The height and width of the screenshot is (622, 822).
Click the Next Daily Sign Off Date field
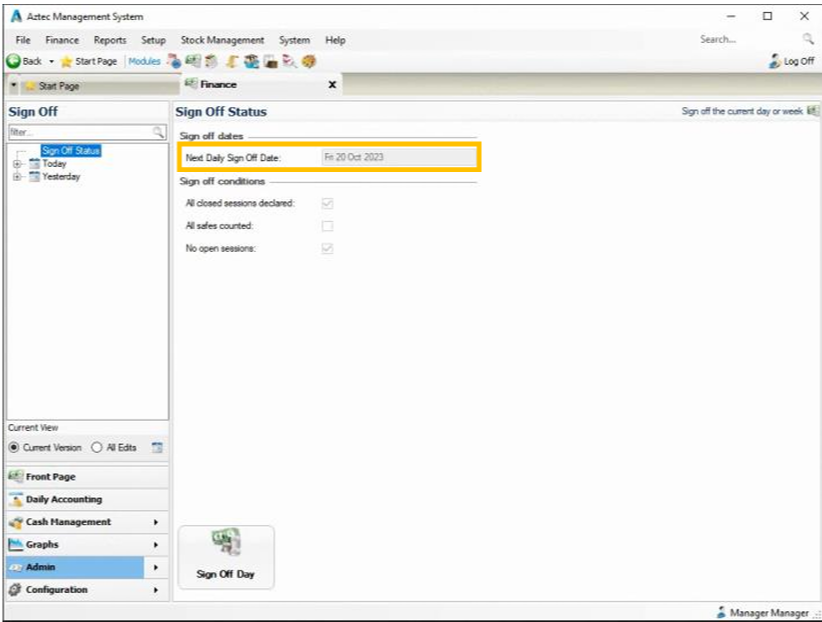396,158
